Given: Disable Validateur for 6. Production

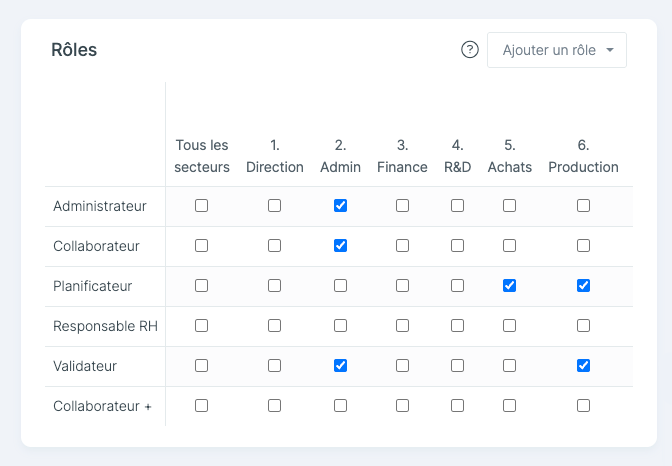Looking at the screenshot, I should tap(583, 366).
